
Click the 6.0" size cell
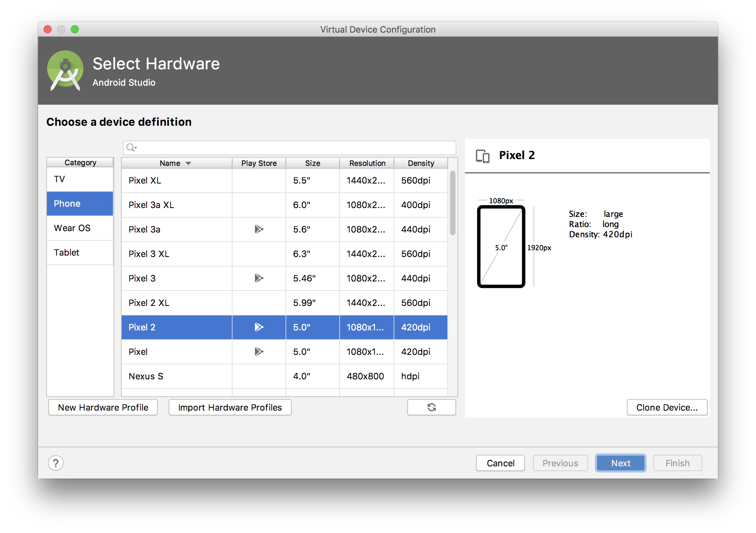coord(313,205)
